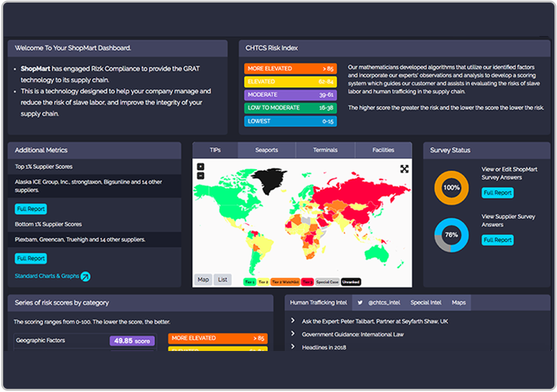Expand Headlines in 2018 item

[293, 347]
